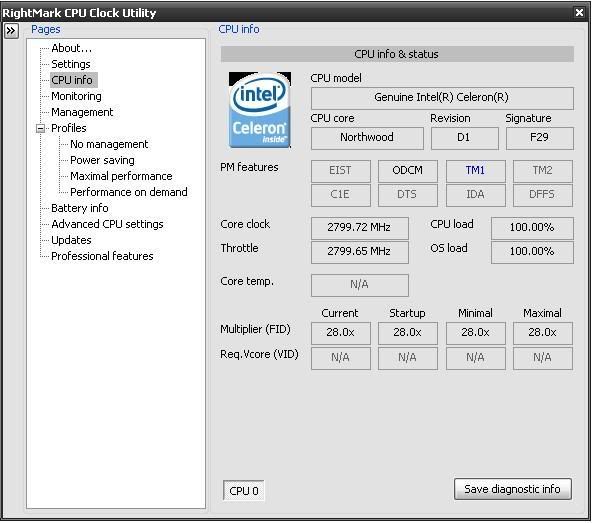The height and width of the screenshot is (523, 592).
Task: Click the Current Req.Vcore N/A field
Action: (x=341, y=358)
